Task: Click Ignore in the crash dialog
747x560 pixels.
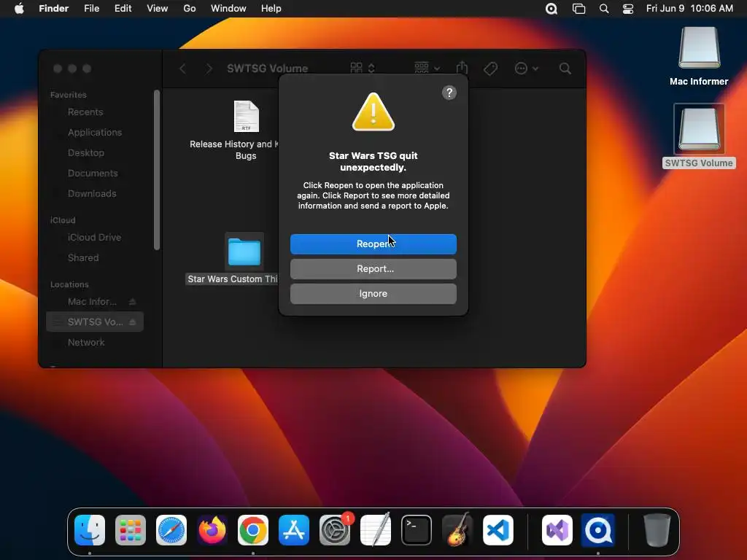Action: [373, 294]
